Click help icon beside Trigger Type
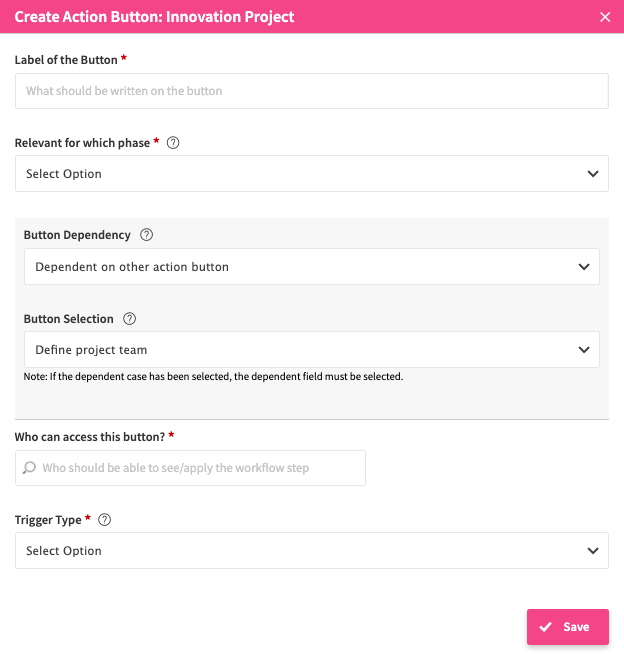 click(105, 520)
